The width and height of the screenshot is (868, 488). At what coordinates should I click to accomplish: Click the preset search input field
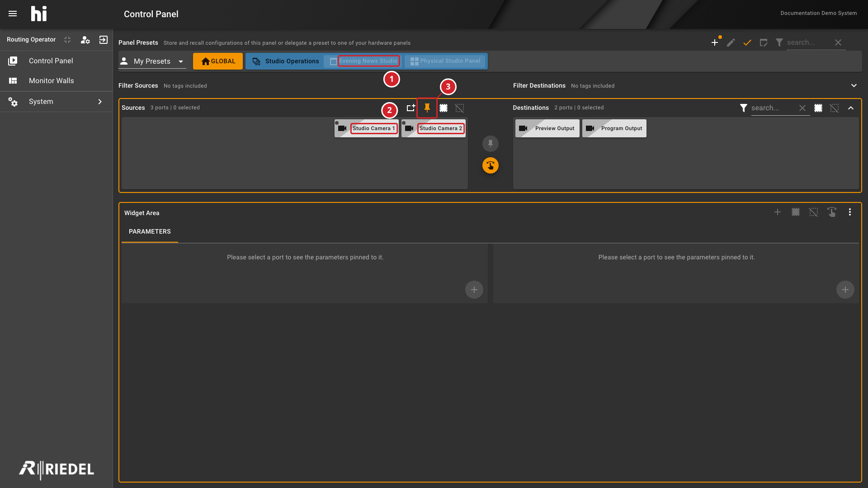809,42
